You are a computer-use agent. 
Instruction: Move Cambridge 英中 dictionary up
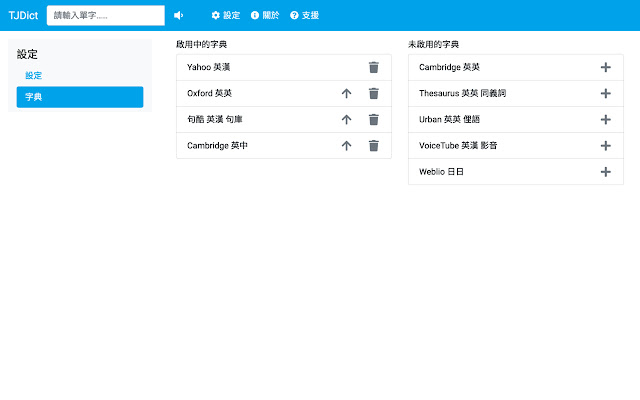click(x=346, y=145)
